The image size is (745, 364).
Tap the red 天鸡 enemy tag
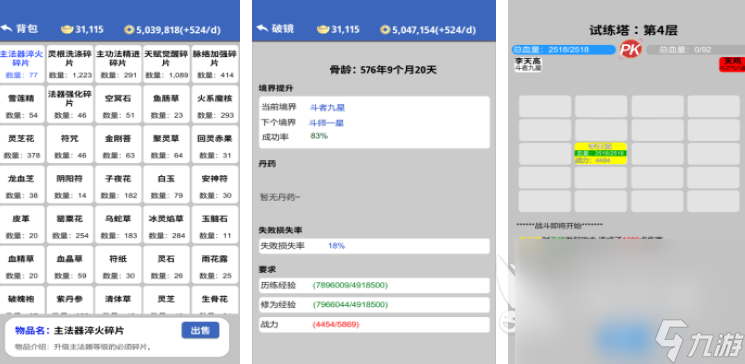732,64
